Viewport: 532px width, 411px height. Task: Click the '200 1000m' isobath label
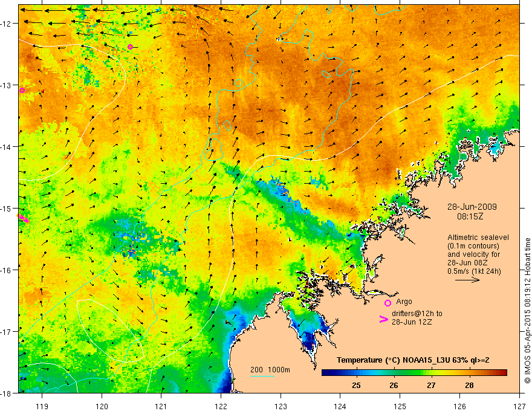(x=270, y=370)
